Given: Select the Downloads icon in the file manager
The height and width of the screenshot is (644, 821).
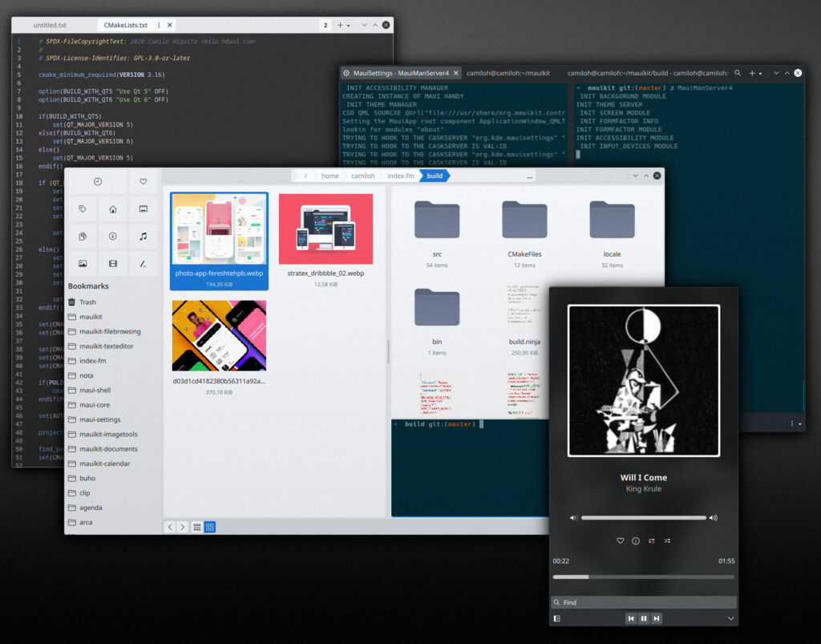Looking at the screenshot, I should 112,236.
